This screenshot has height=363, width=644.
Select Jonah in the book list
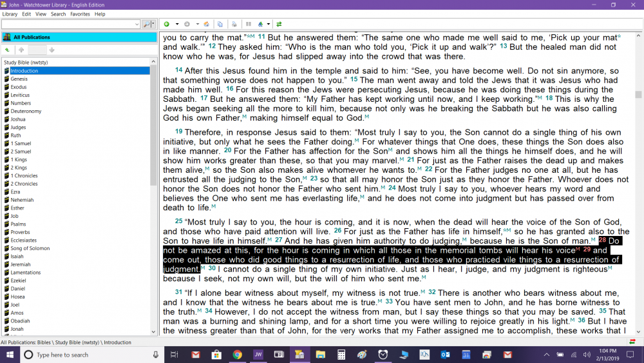(17, 329)
